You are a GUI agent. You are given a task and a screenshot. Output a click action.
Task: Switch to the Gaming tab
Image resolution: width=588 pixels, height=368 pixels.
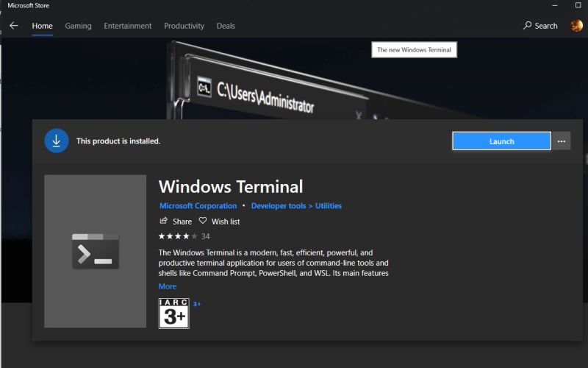pos(78,26)
